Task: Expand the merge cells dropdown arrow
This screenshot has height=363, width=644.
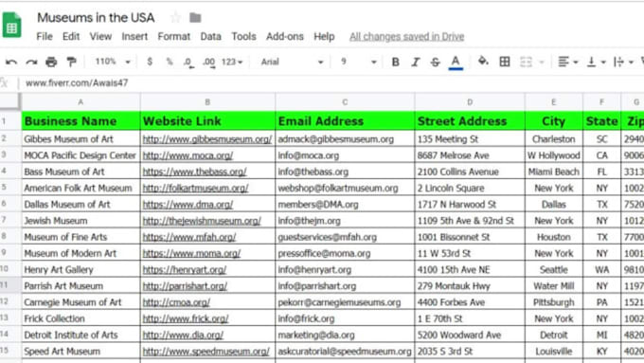Action: [x=542, y=63]
